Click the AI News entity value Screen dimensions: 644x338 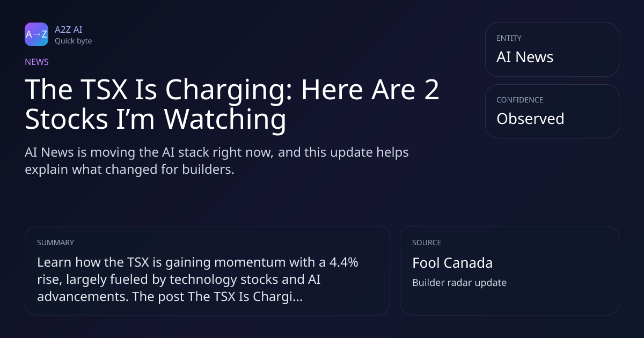click(525, 57)
